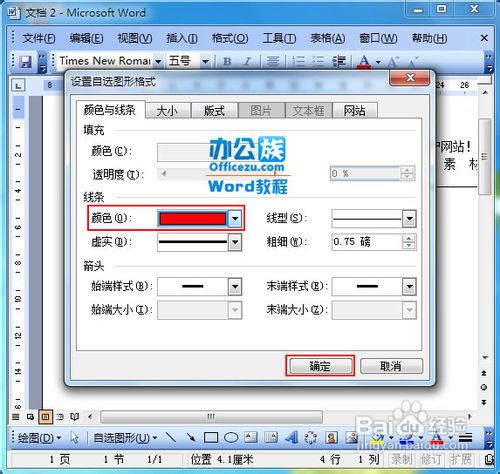
Task: Open the dashed (虚实) dropdown
Action: pyautogui.click(x=235, y=242)
